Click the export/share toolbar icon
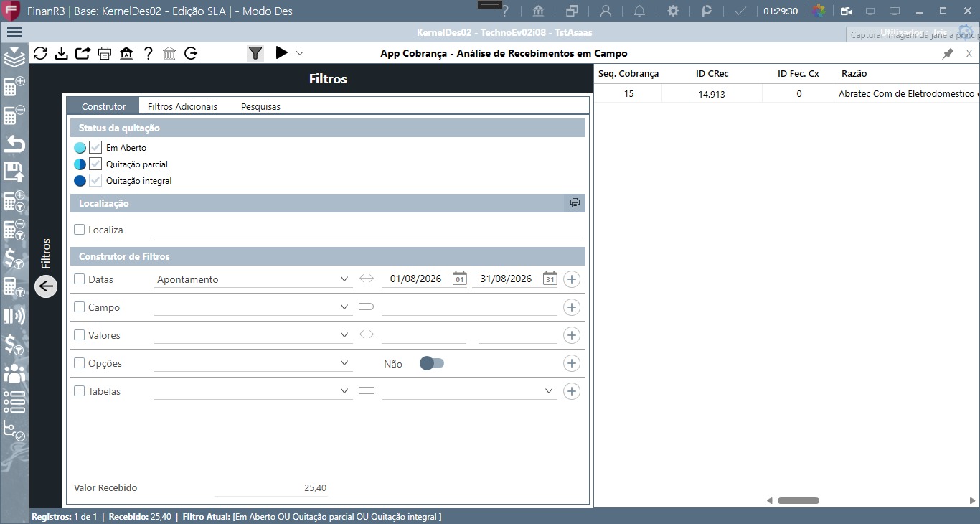This screenshot has width=980, height=524. click(x=83, y=53)
